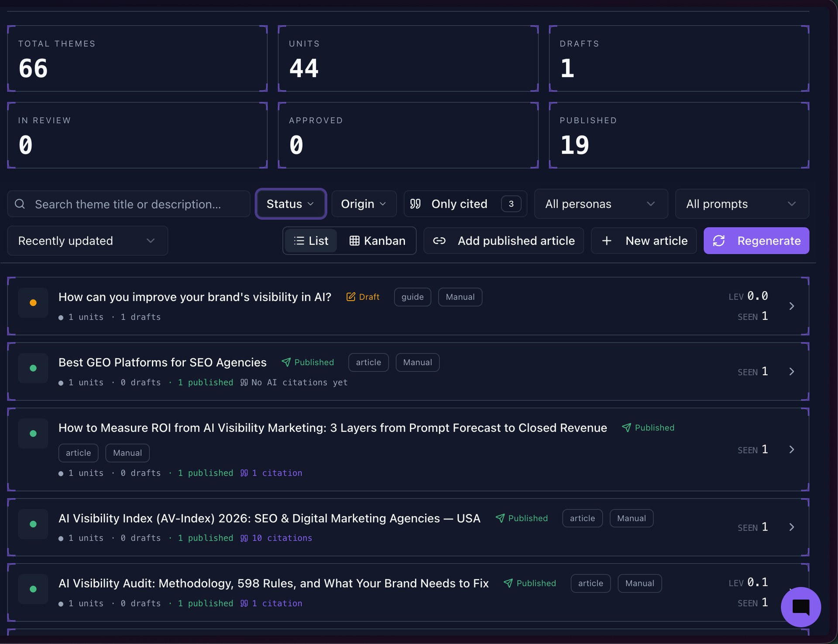Expand the Best GEO Platforms row chevron

792,372
